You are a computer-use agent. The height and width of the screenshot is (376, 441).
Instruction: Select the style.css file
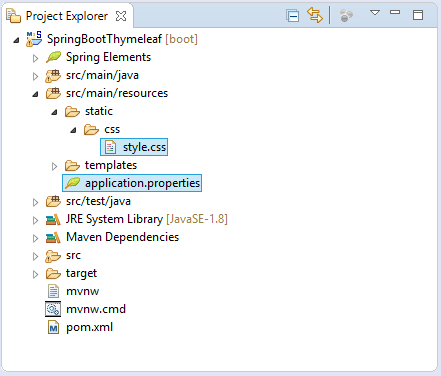point(134,147)
